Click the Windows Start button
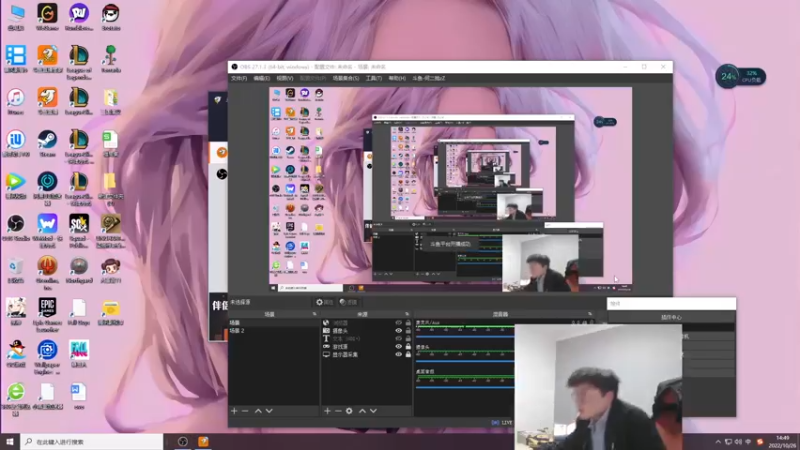Viewport: 800px width, 450px height. coord(10,442)
